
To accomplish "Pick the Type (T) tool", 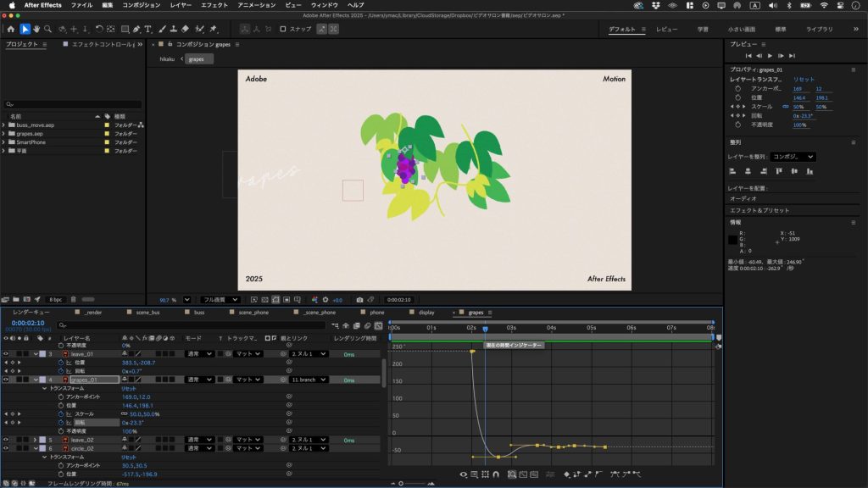I will point(148,29).
